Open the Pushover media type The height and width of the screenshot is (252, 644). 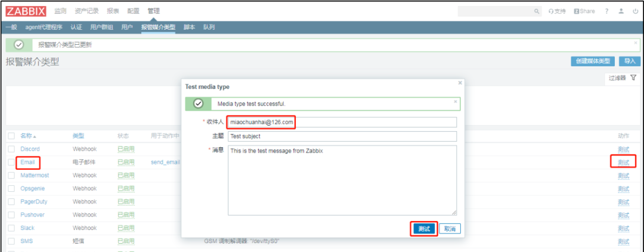pyautogui.click(x=32, y=214)
